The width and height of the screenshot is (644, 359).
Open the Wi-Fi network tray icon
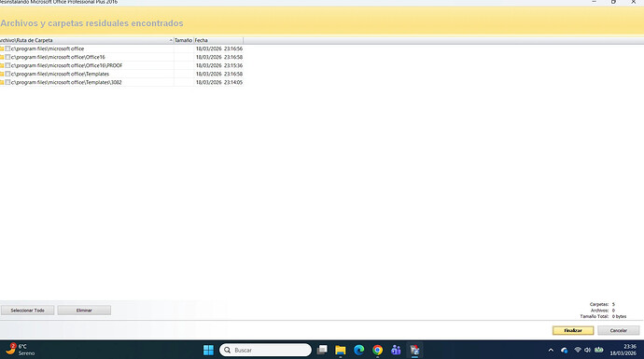click(578, 350)
